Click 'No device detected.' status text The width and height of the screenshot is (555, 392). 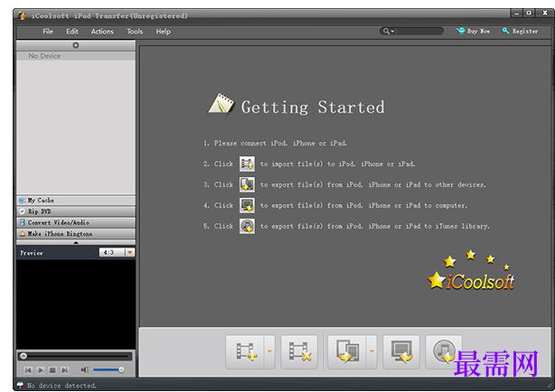(62, 386)
